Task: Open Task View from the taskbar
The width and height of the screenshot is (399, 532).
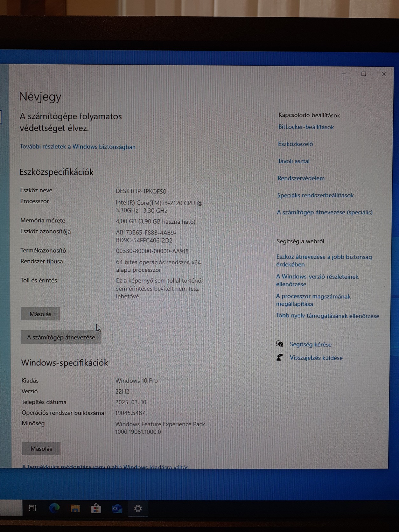Action: click(x=33, y=508)
